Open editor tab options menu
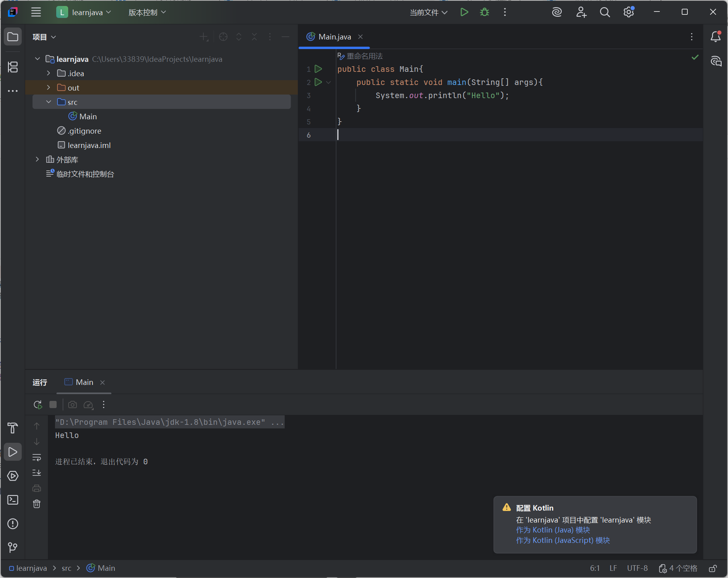Image resolution: width=728 pixels, height=578 pixels. pos(692,37)
